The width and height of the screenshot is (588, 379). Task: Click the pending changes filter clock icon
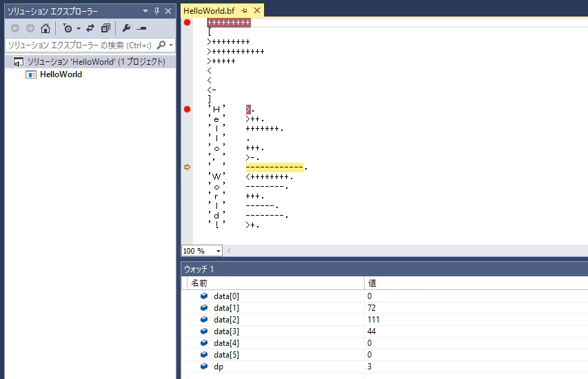point(68,28)
